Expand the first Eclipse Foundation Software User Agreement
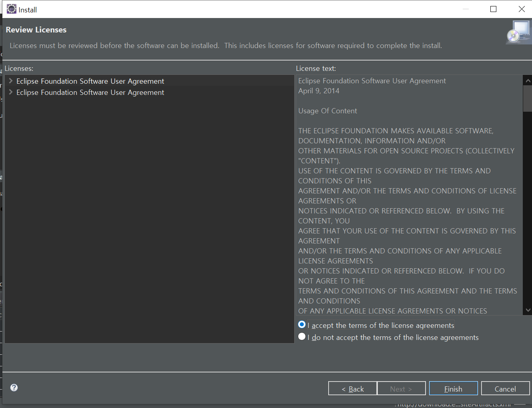The image size is (532, 408). coord(11,81)
